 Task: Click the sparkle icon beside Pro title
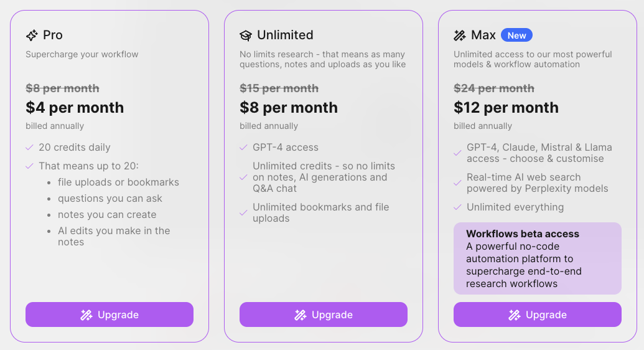32,35
